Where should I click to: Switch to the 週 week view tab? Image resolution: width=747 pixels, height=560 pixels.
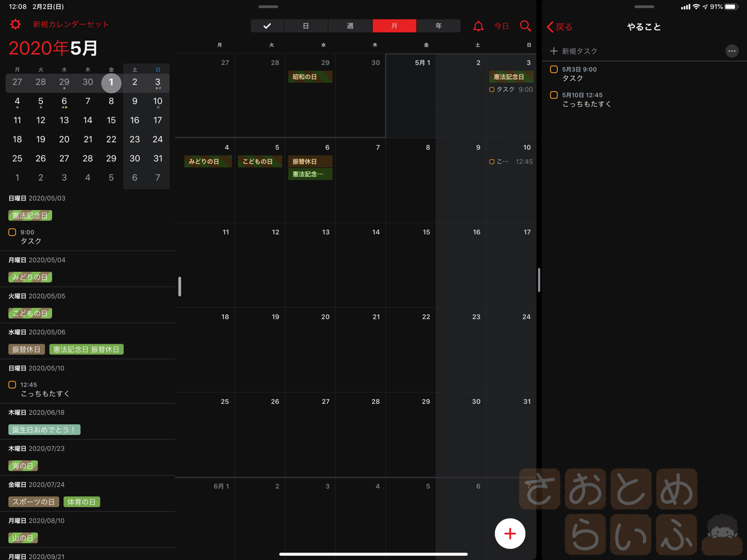[x=350, y=26]
